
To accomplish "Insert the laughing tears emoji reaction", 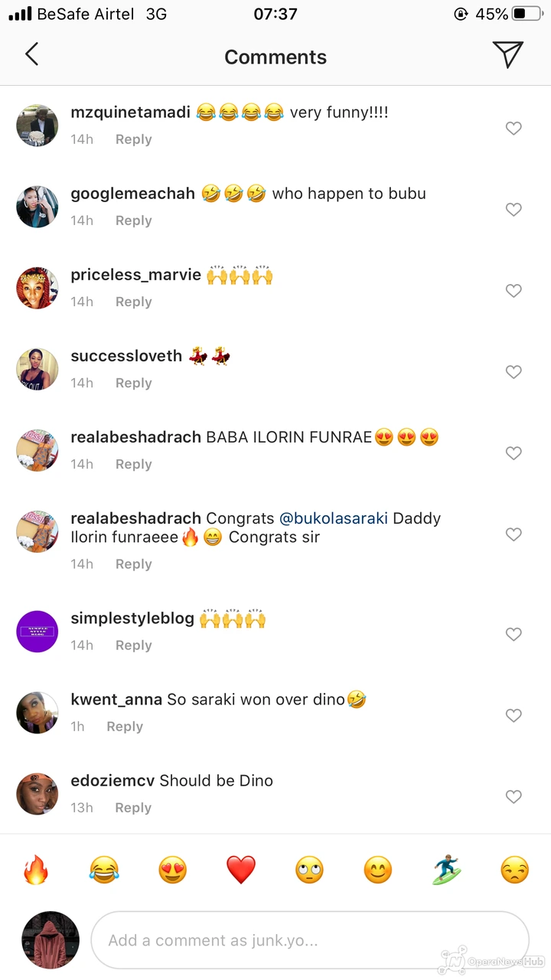I will pyautogui.click(x=104, y=870).
